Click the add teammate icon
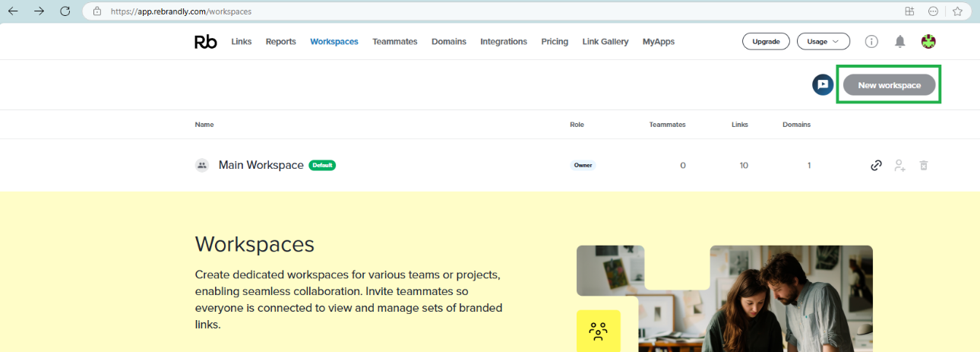 click(899, 165)
